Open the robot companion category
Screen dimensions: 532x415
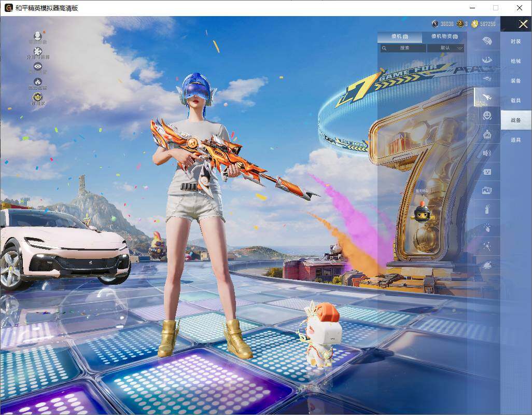487,135
